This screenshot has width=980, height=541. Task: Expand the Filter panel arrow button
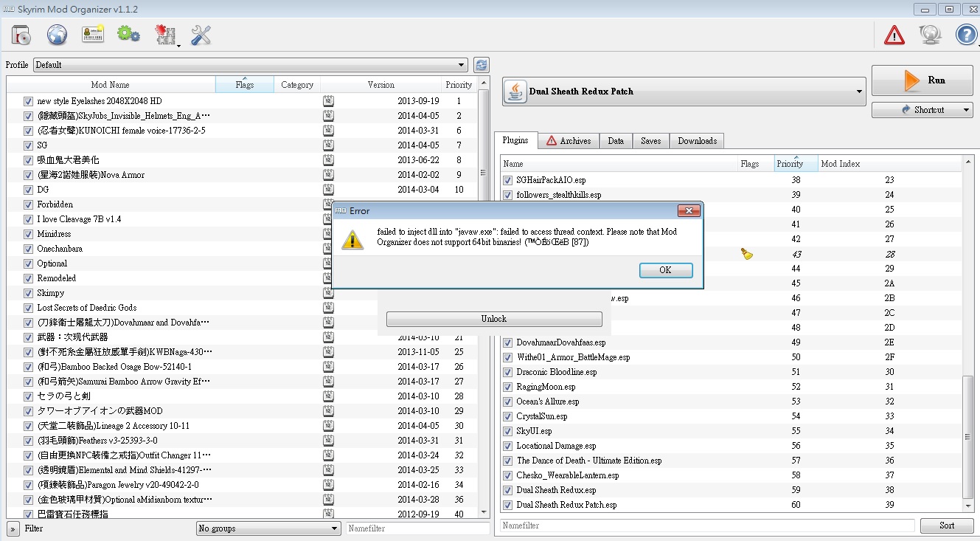13,528
